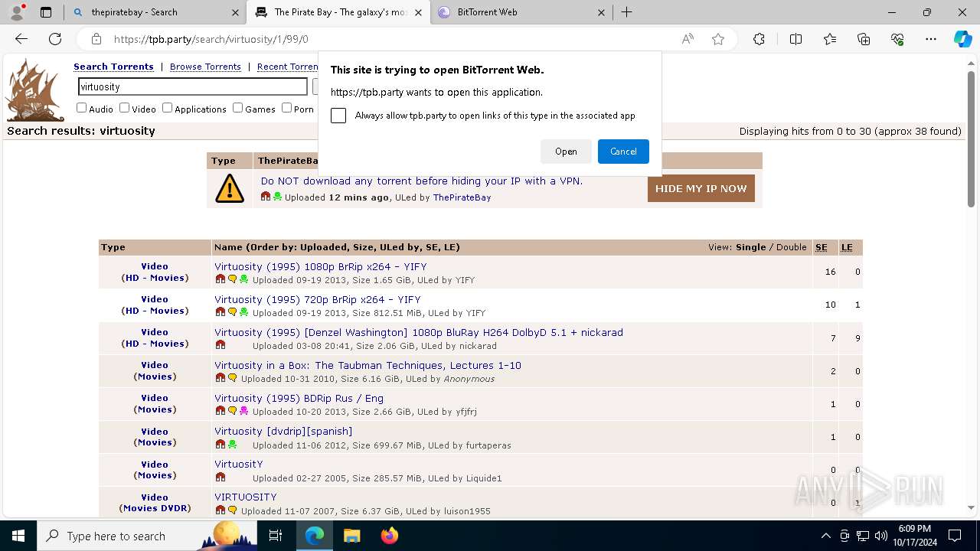Open the Windows Start menu
The height and width of the screenshot is (551, 980).
(x=18, y=536)
